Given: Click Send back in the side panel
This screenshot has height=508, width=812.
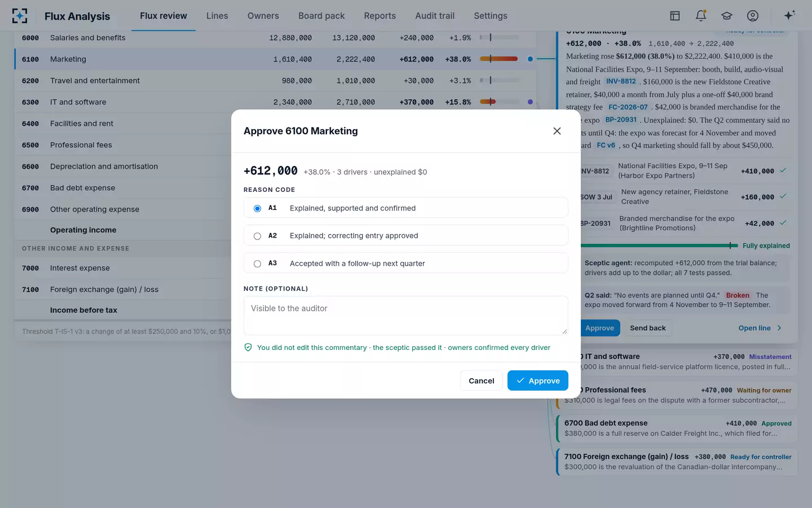Looking at the screenshot, I should pos(648,328).
